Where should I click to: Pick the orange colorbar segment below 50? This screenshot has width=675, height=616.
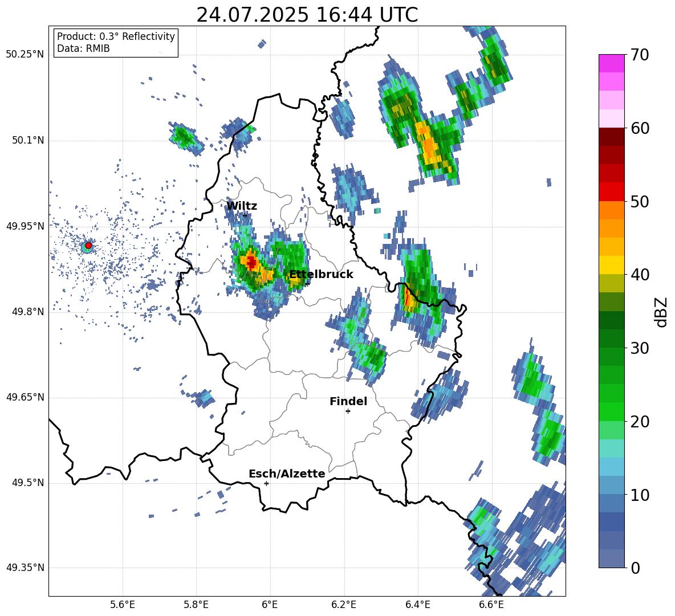click(611, 210)
